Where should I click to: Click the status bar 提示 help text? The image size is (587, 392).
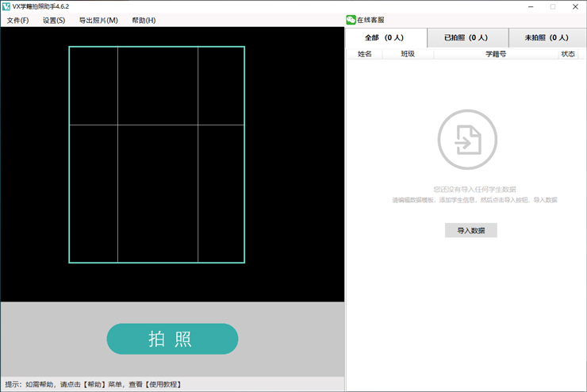tap(93, 385)
